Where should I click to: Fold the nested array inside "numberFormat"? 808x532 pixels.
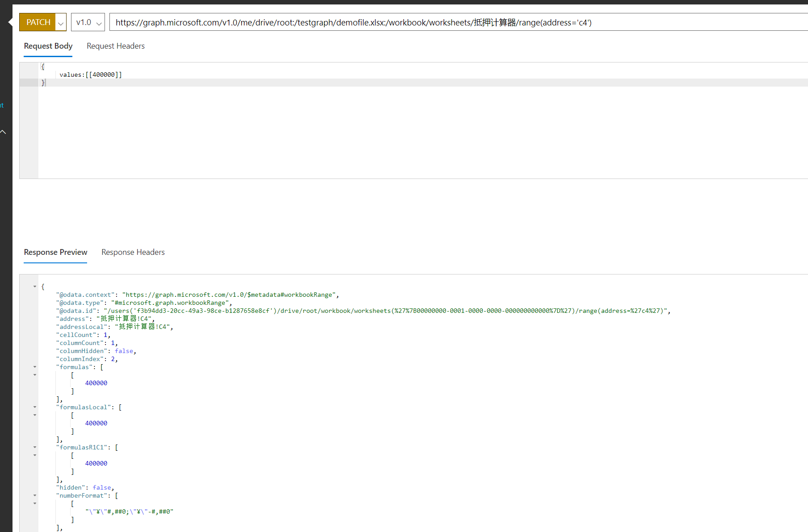(x=35, y=503)
